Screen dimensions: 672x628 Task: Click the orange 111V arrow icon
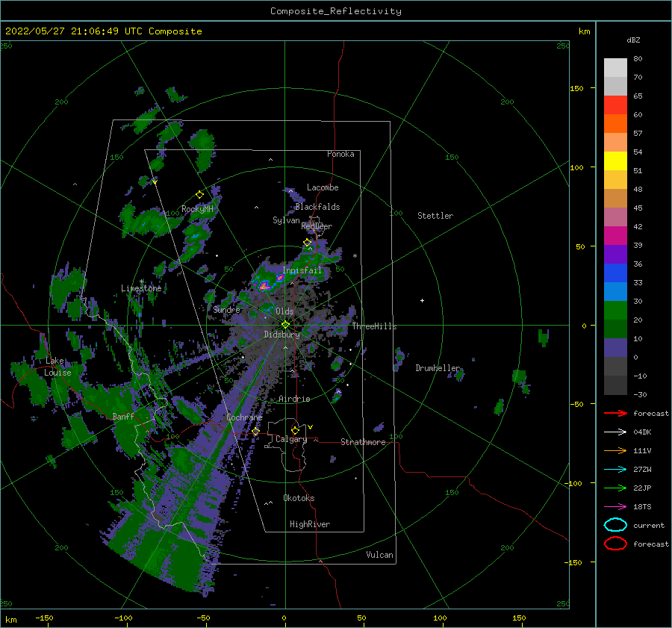click(615, 450)
